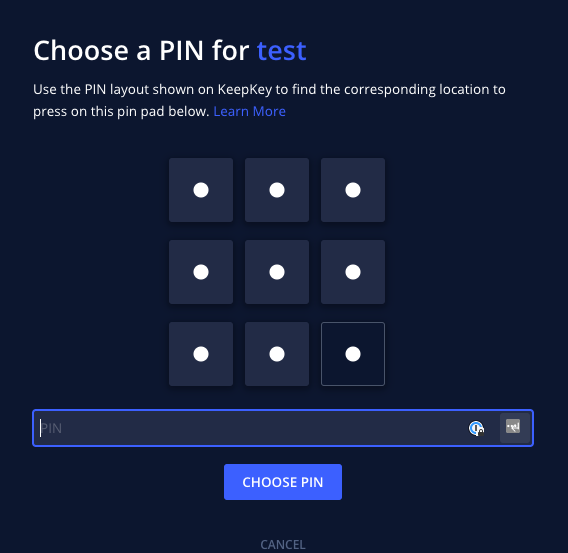568x553 pixels.
Task: Cancel the PIN setup
Action: pyautogui.click(x=283, y=544)
